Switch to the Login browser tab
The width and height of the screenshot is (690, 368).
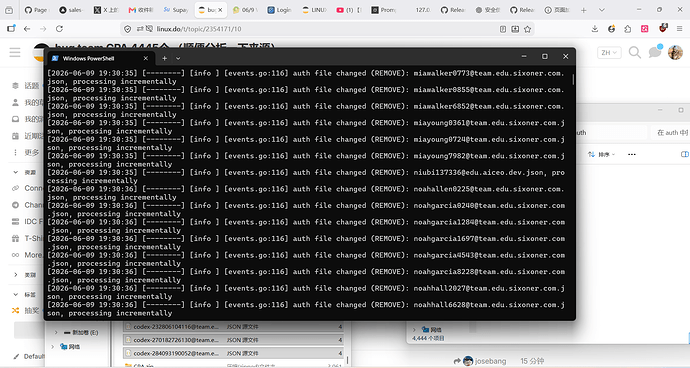tap(279, 10)
